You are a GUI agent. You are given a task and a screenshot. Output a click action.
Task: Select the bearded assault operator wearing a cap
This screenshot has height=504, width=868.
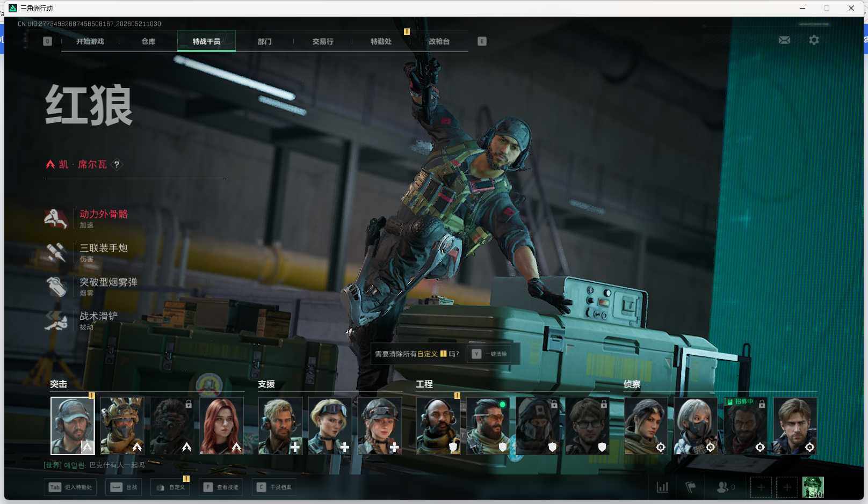click(x=73, y=426)
